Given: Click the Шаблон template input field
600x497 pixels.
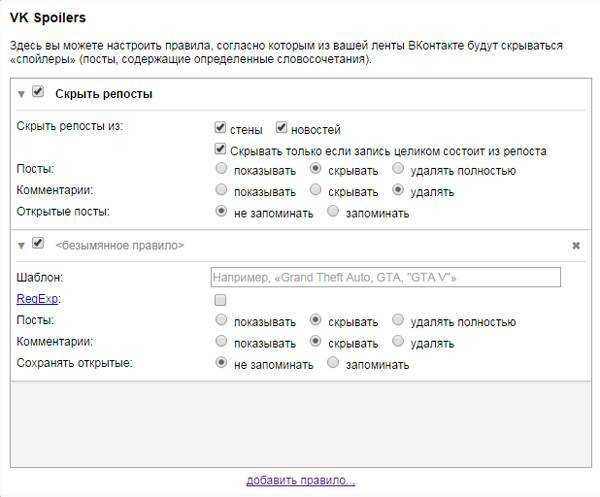Looking at the screenshot, I should 386,277.
